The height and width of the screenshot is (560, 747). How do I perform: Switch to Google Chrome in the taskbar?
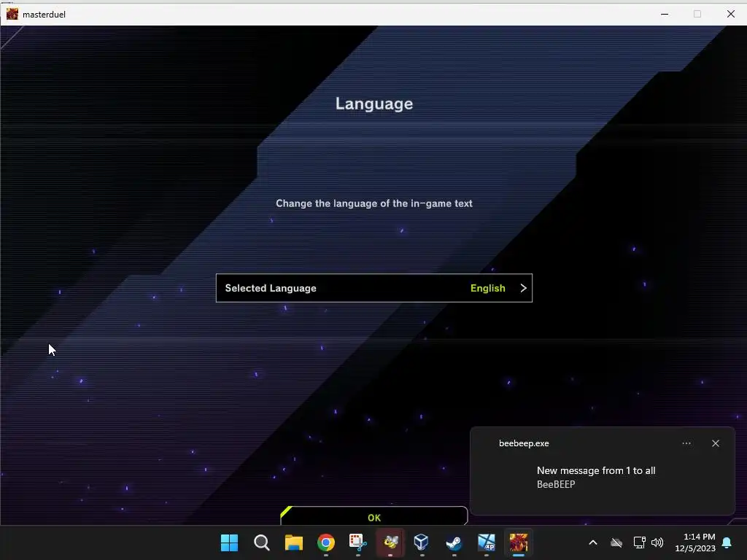coord(326,542)
